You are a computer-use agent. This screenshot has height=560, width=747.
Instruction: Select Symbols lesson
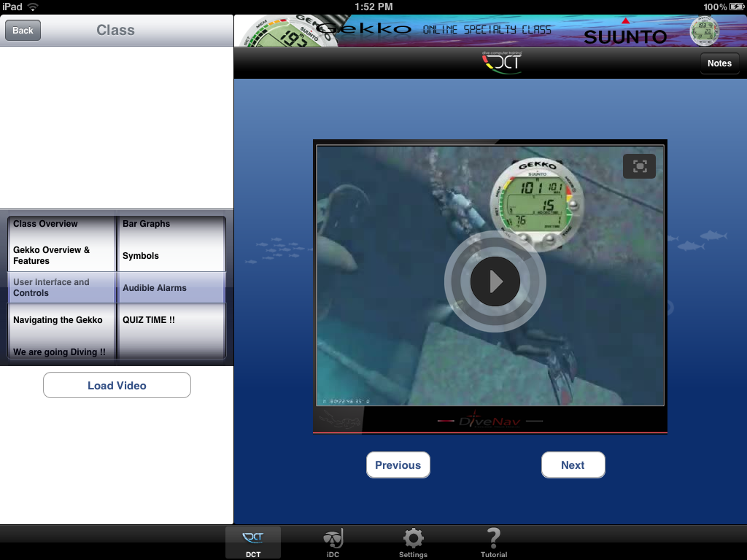[141, 256]
